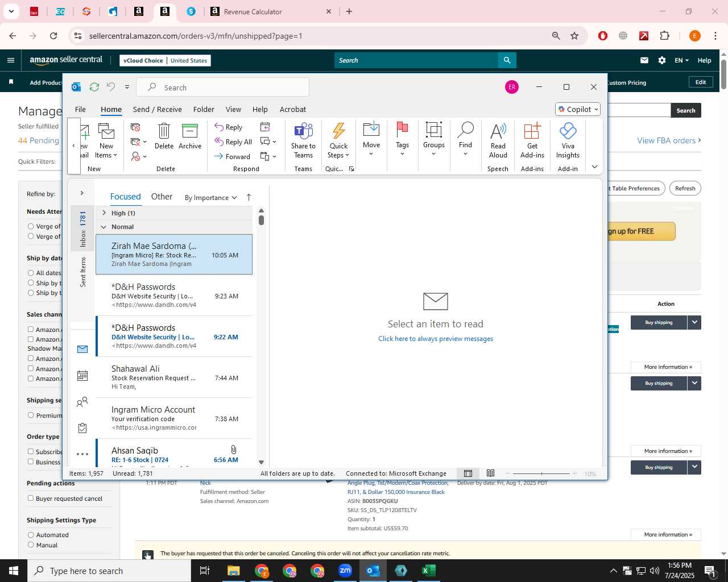Switch to the Folder ribbon tab
Viewport: 728px width, 582px height.
click(204, 109)
